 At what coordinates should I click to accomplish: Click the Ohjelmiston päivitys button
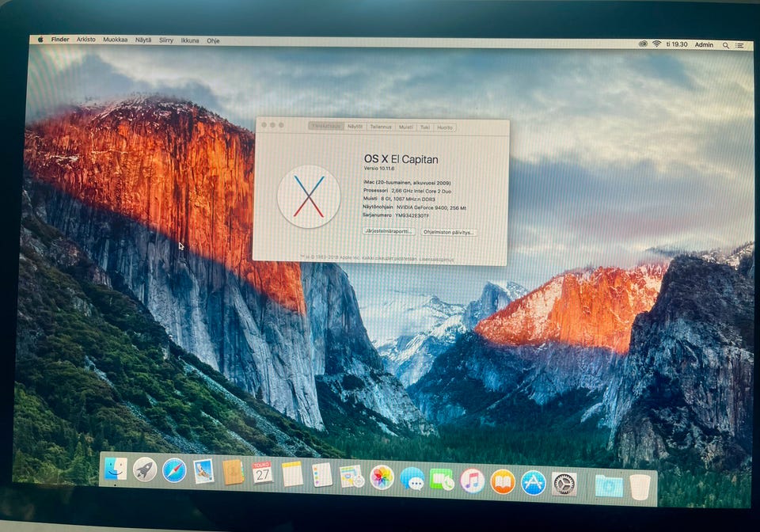pyautogui.click(x=448, y=232)
